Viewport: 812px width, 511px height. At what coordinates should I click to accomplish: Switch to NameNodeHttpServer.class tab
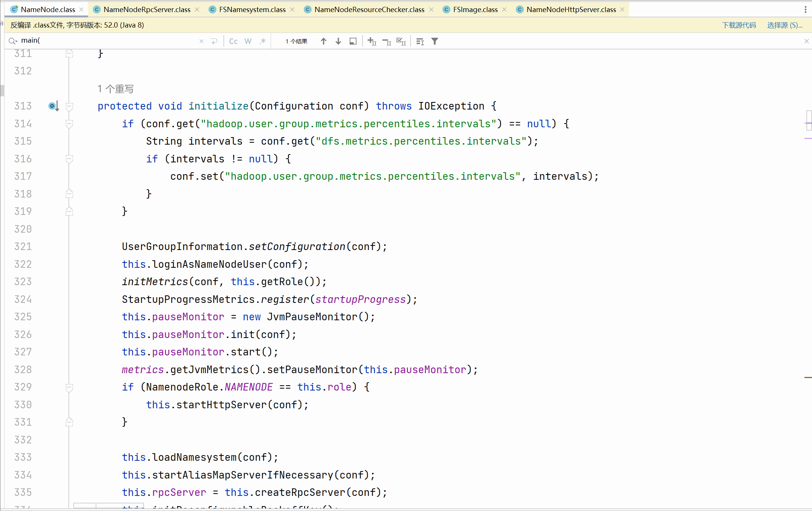tap(571, 9)
